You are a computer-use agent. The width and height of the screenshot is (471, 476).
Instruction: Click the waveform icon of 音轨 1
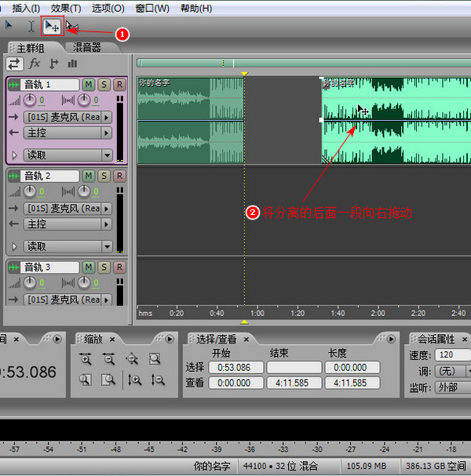14,85
